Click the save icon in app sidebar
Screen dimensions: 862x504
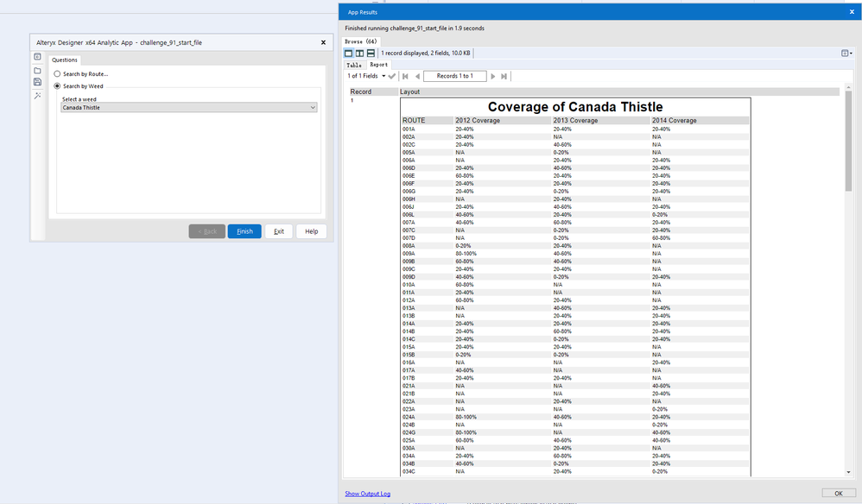point(37,83)
